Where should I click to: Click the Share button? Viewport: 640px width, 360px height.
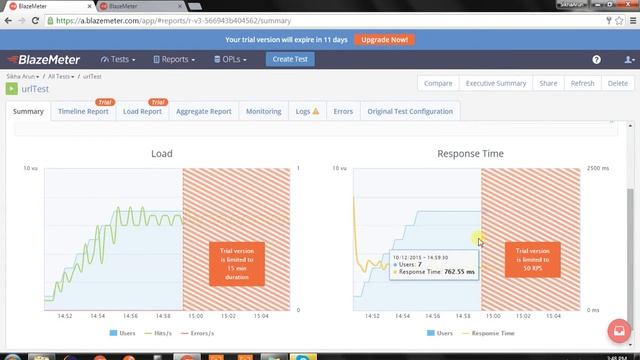tap(548, 83)
